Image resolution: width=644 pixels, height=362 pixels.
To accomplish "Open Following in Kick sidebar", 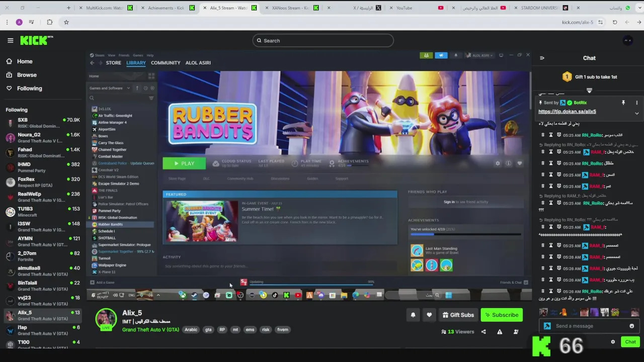I will point(24,88).
